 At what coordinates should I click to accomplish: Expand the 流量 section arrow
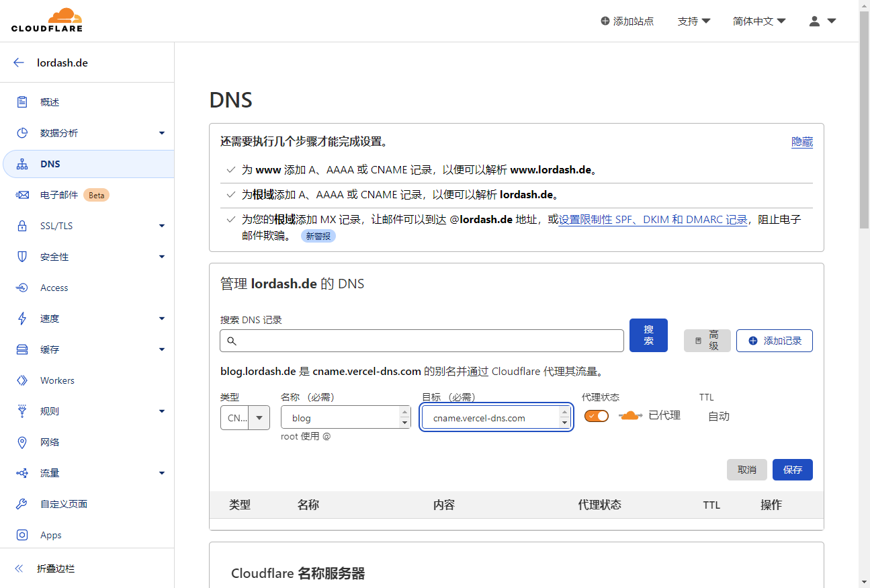[162, 473]
